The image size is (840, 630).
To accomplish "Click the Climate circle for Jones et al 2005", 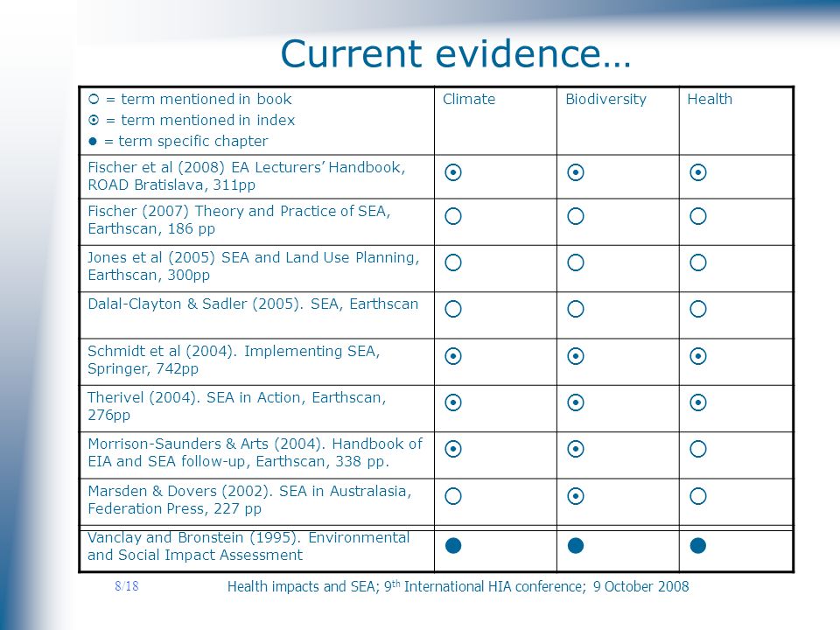I will coord(453,262).
